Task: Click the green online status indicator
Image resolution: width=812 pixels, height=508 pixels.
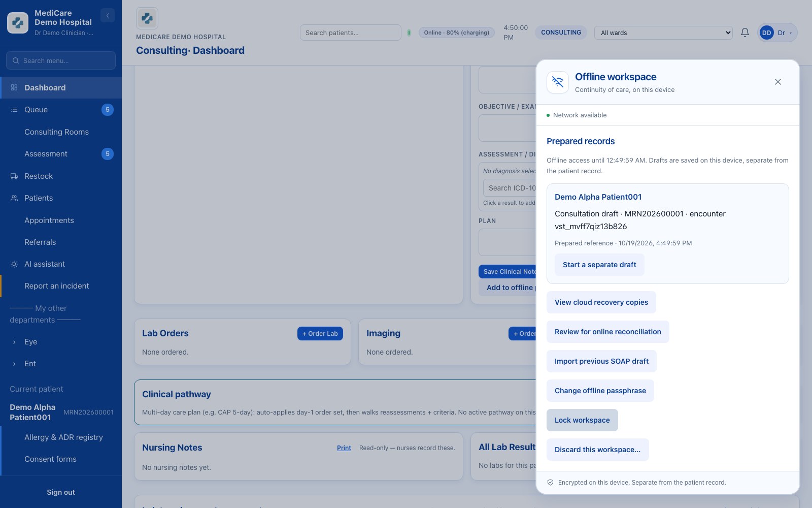Action: coord(409,33)
